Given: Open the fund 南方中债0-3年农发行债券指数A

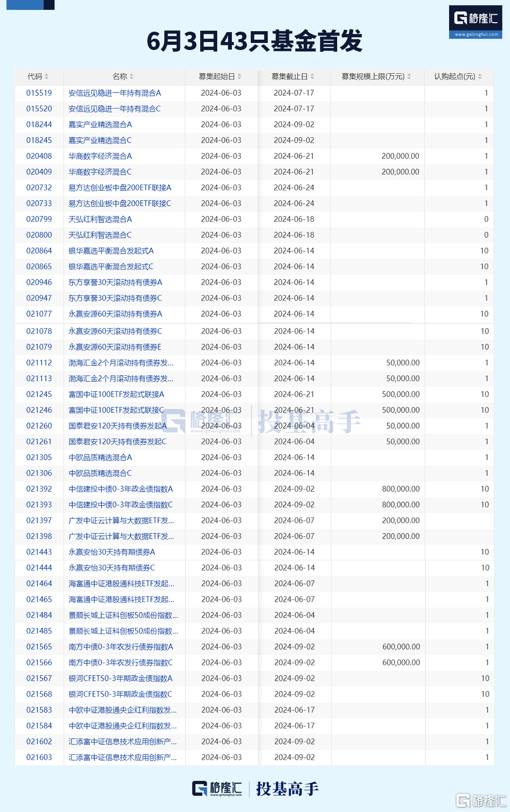Looking at the screenshot, I should (121, 647).
